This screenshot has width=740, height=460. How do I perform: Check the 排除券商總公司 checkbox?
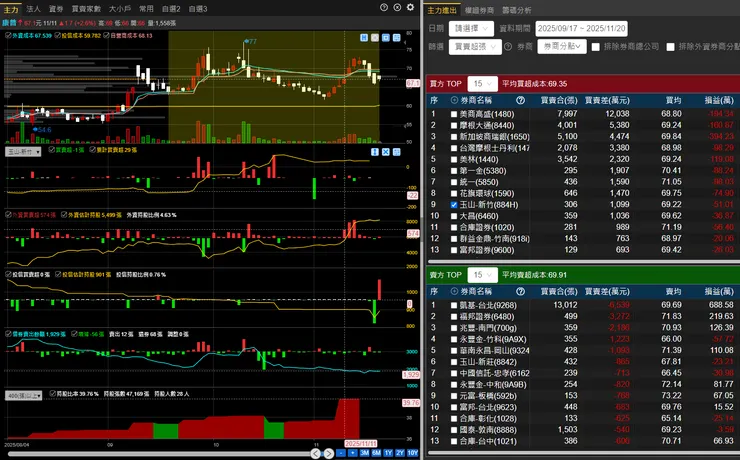(596, 47)
